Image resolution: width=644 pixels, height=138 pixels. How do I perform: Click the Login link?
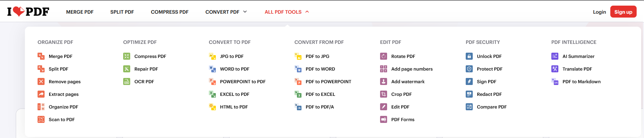[x=599, y=12]
